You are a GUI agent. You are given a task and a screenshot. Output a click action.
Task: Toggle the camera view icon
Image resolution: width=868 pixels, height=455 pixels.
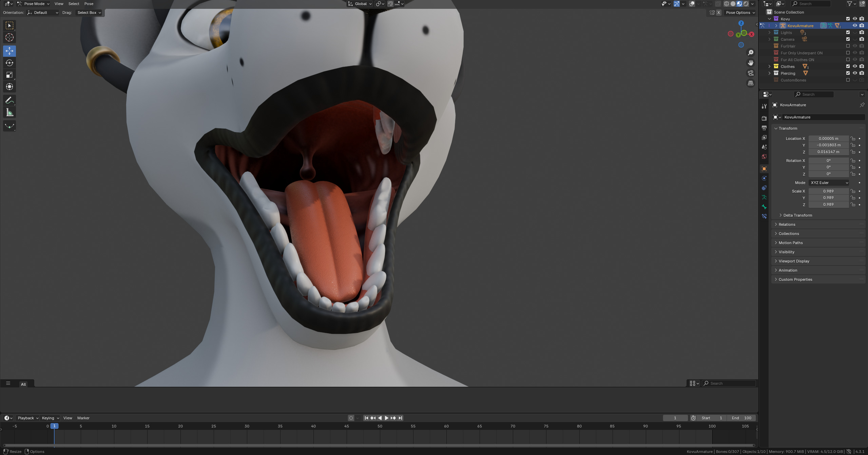click(751, 73)
